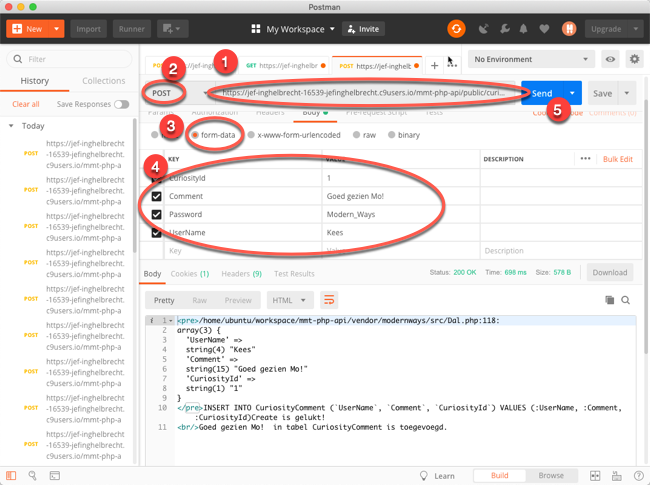Uncheck the Password parameter checkbox
This screenshot has width=650, height=485.
coord(156,214)
